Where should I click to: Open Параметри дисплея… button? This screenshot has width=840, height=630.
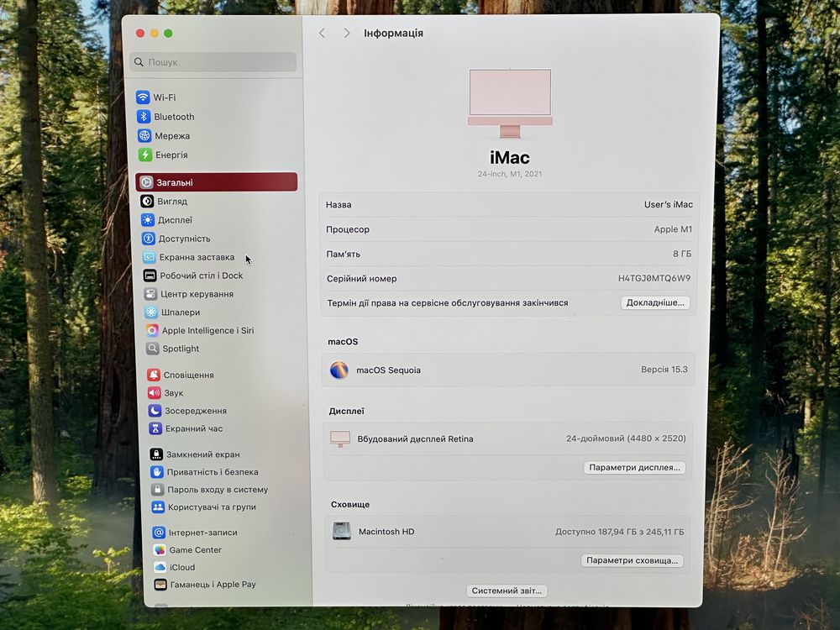(x=634, y=467)
